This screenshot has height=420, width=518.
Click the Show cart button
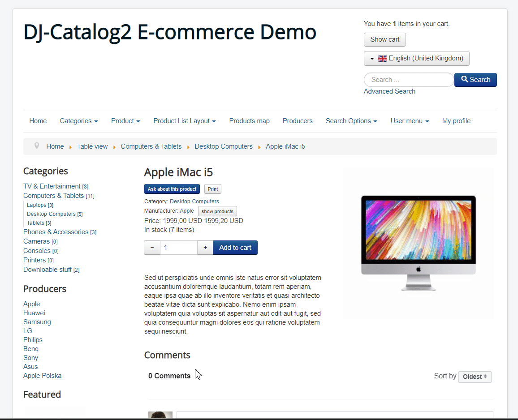click(x=384, y=39)
